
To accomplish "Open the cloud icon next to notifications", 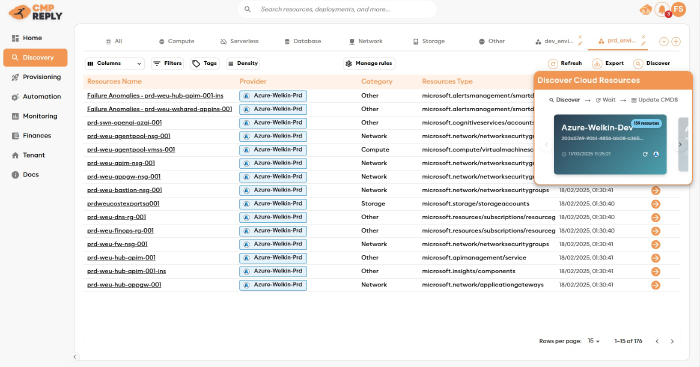I will (x=646, y=9).
